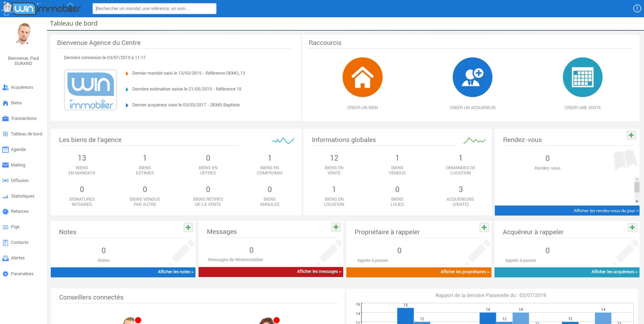
Task: Open the Acquéreurs menu item
Action: click(x=22, y=87)
